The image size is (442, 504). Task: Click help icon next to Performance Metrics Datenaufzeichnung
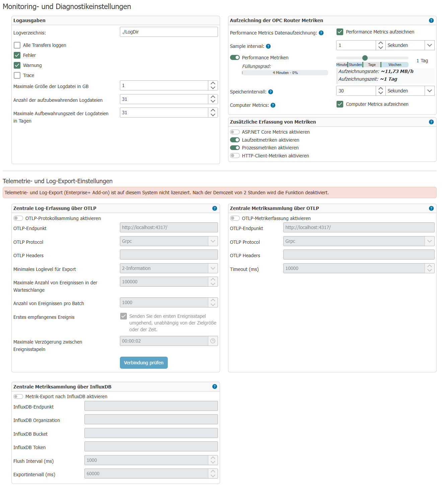point(321,33)
